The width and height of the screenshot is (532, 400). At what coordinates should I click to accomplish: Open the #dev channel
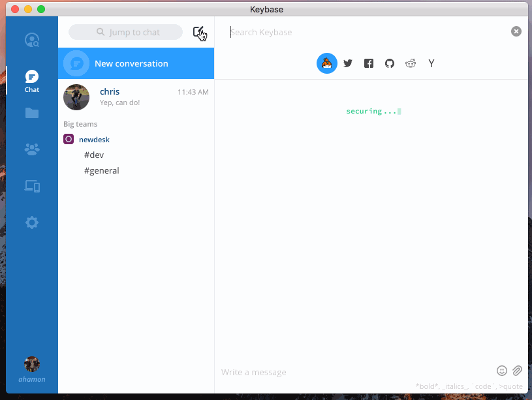click(x=94, y=155)
